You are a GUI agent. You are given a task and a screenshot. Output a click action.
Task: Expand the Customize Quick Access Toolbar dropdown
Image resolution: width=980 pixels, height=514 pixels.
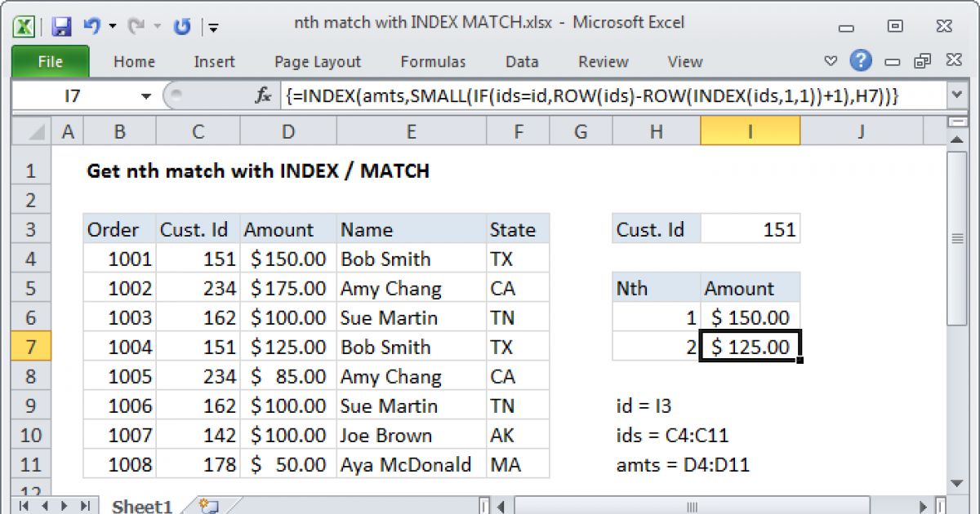(x=213, y=27)
